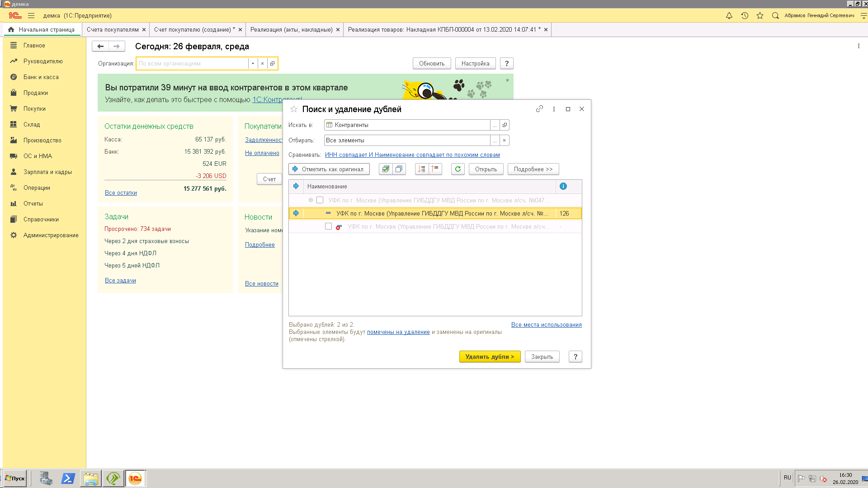Viewport: 868px width, 488px height.
Task: Expand all groups in duplicates list
Action: 422,169
